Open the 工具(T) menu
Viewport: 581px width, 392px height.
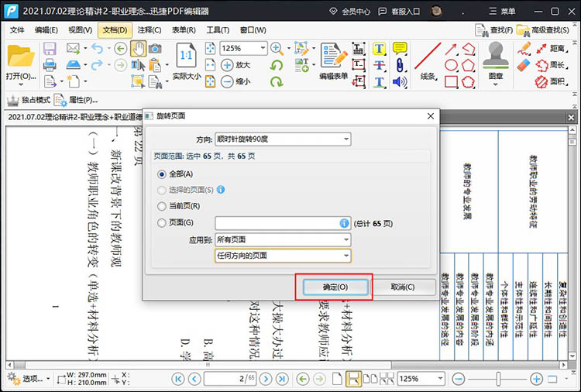pyautogui.click(x=218, y=30)
